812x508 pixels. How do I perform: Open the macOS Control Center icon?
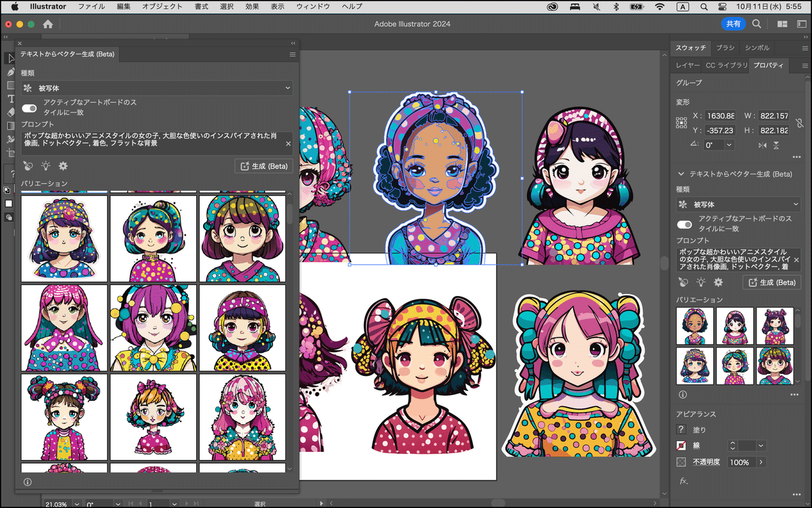point(722,7)
